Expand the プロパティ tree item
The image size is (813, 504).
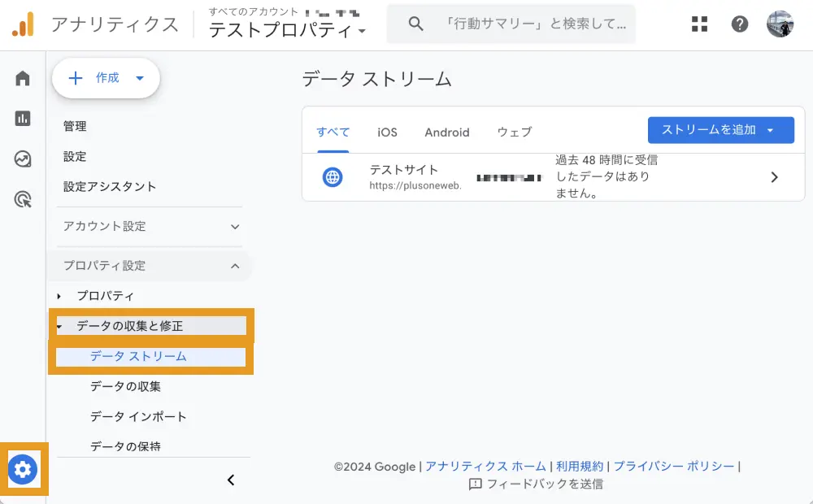pos(59,296)
